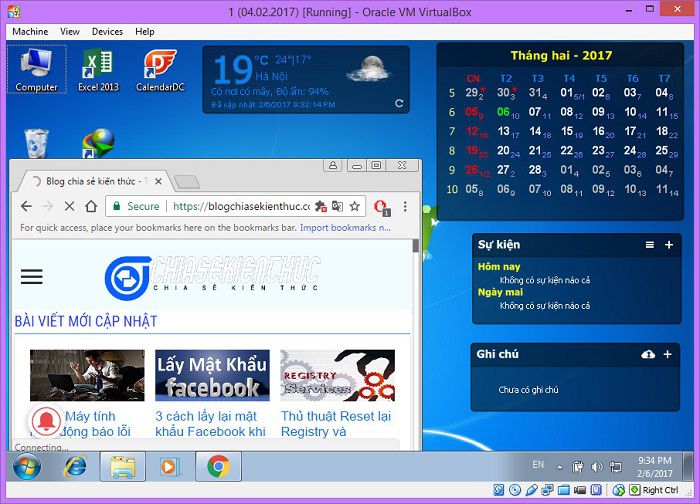Viewport: 700px width, 504px height.
Task: Click the Hà Nội location in weather widget
Action: (x=271, y=76)
